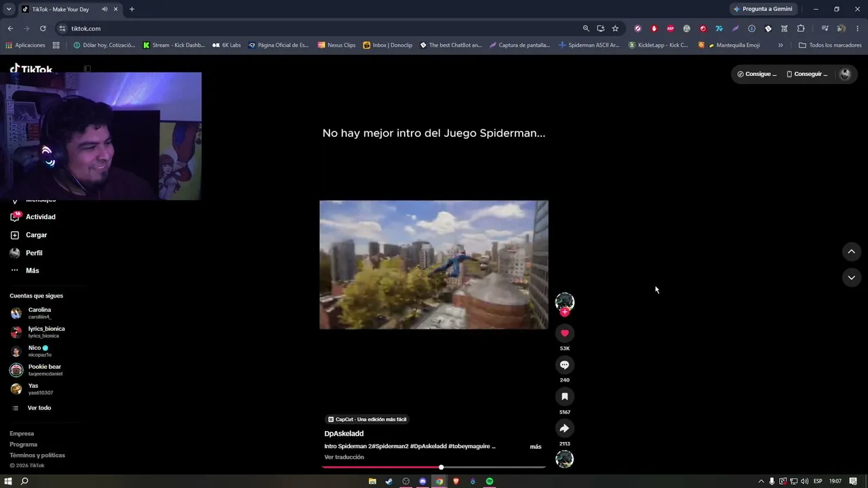Open Términos y políticas footer link

coord(37,455)
